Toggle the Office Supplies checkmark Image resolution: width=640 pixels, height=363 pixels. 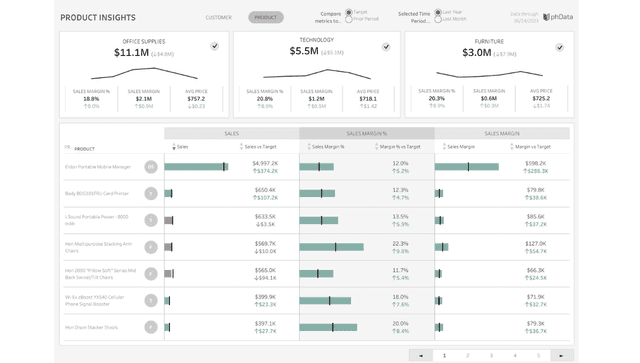click(215, 46)
